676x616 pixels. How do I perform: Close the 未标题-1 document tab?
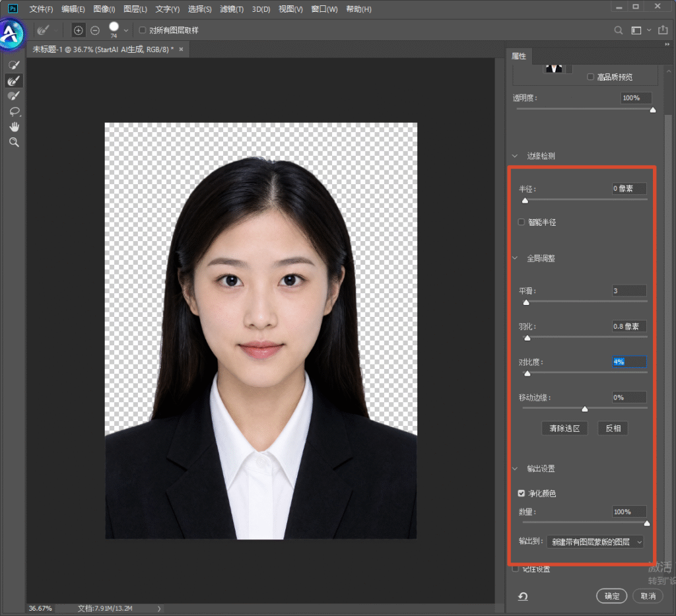[181, 49]
